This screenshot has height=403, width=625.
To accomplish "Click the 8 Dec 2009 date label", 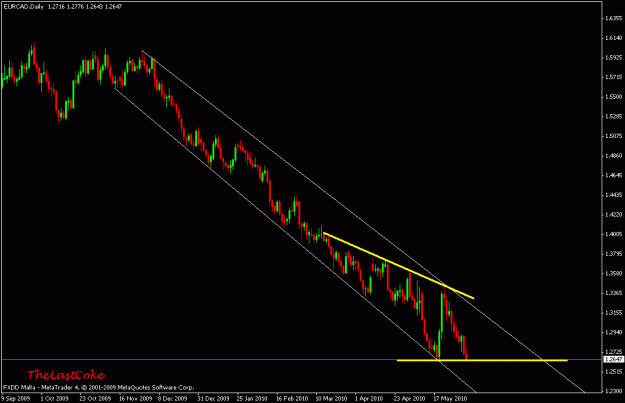I will [173, 398].
